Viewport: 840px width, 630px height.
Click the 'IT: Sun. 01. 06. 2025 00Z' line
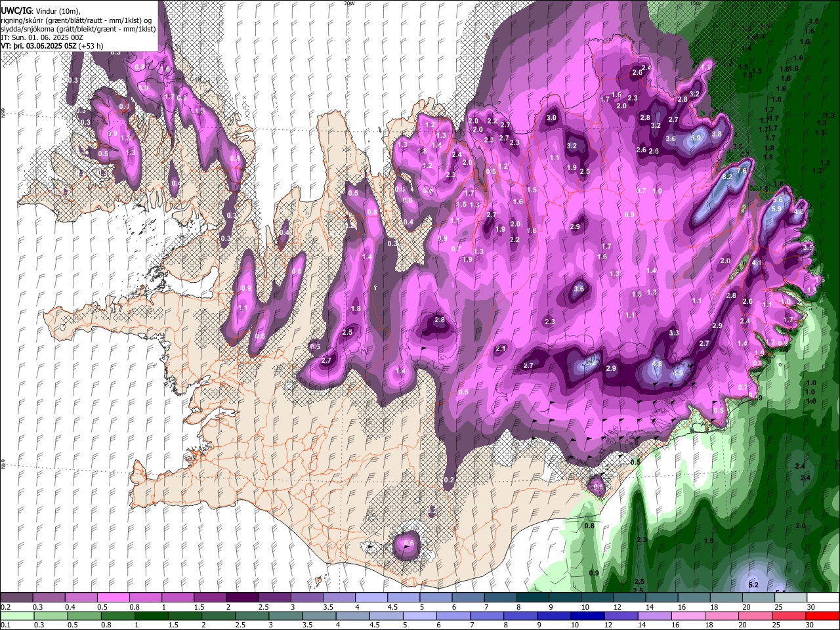click(x=42, y=37)
